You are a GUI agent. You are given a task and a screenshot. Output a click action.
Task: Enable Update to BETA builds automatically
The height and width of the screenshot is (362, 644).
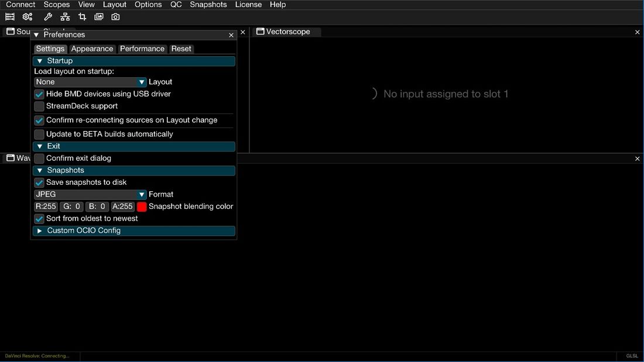tap(39, 134)
